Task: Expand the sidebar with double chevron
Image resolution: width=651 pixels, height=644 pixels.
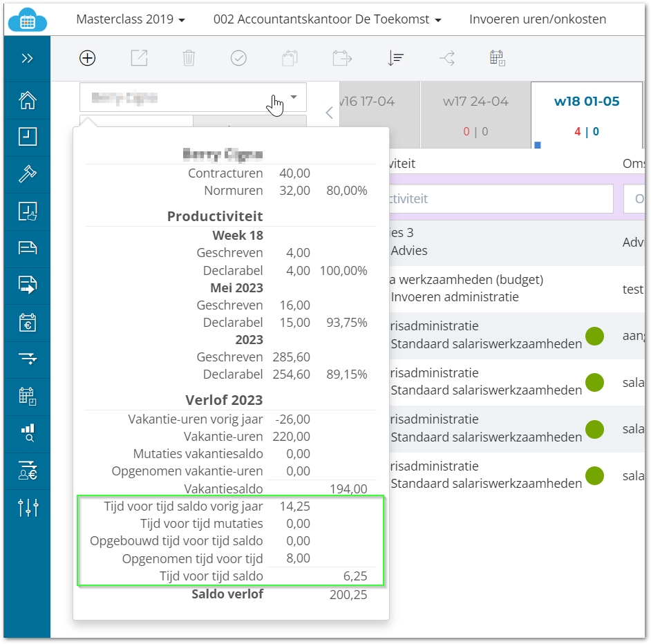Action: pyautogui.click(x=27, y=58)
